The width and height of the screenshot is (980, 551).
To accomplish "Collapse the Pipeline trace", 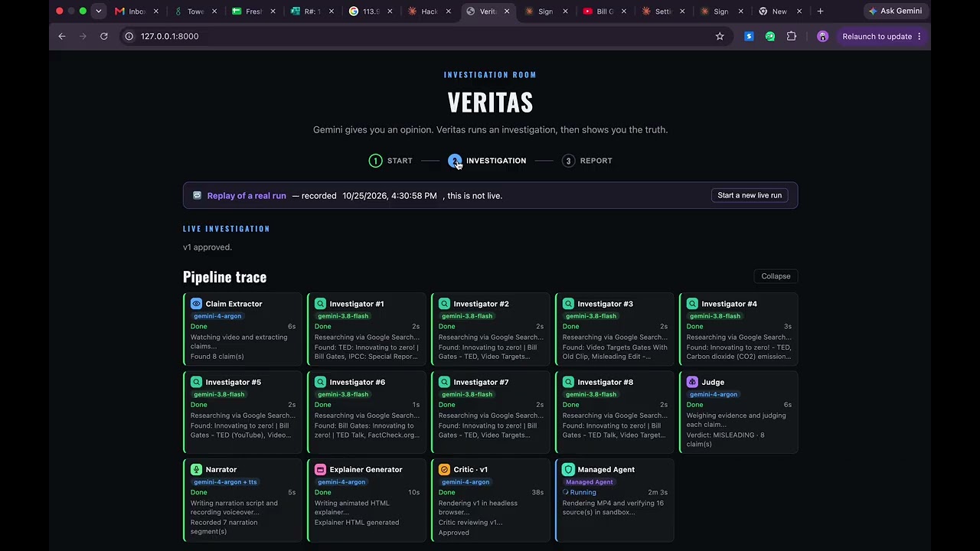I will pyautogui.click(x=776, y=276).
